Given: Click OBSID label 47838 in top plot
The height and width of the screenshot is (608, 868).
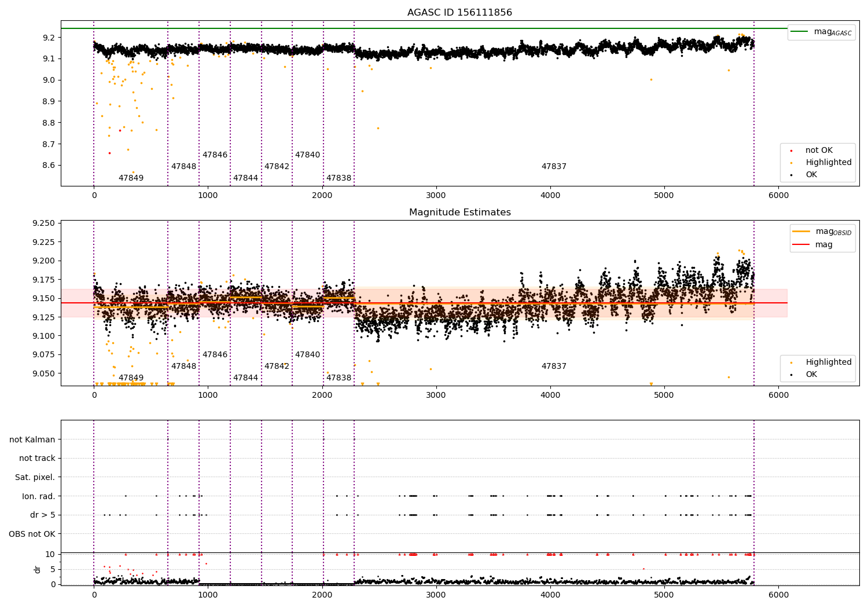Looking at the screenshot, I should tap(339, 178).
